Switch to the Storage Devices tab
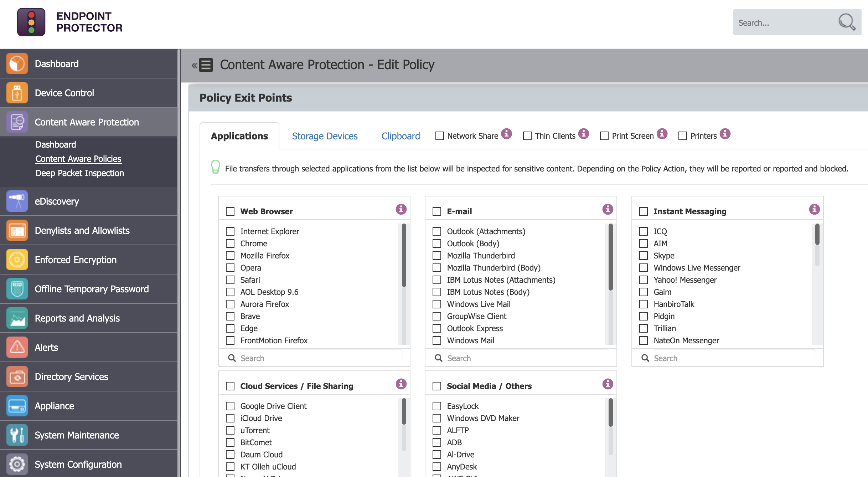Image resolution: width=868 pixels, height=477 pixels. click(325, 136)
